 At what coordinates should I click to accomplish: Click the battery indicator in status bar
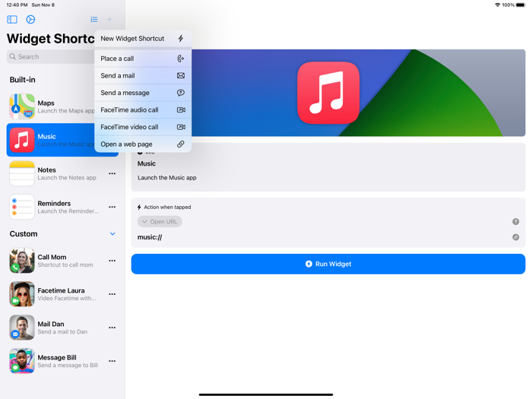[x=521, y=5]
